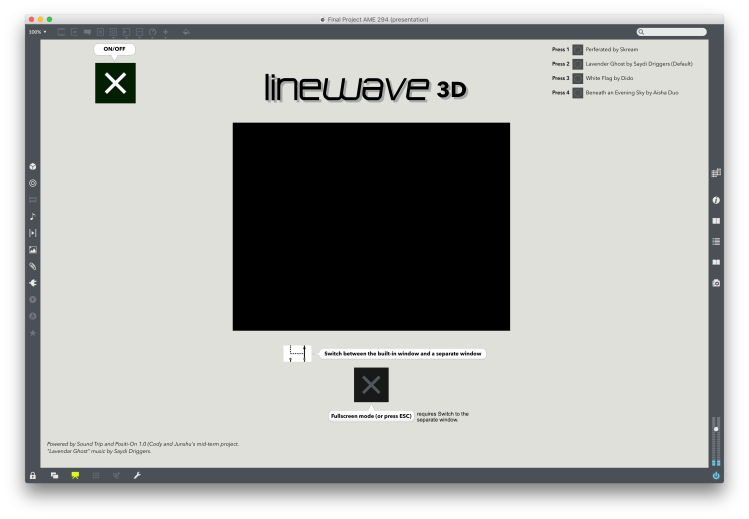Click 'White Flag by Dido' text
Screen dimensions: 749x519
tap(609, 78)
